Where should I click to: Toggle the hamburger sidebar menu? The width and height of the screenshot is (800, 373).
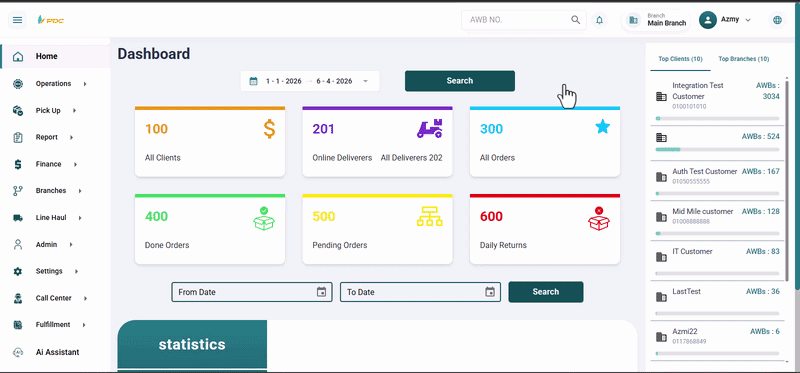click(17, 20)
